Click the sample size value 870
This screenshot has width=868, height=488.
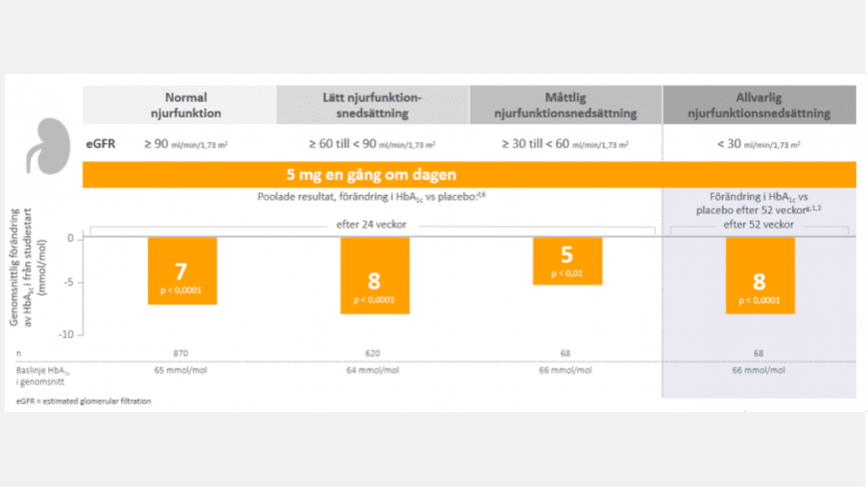tap(182, 353)
